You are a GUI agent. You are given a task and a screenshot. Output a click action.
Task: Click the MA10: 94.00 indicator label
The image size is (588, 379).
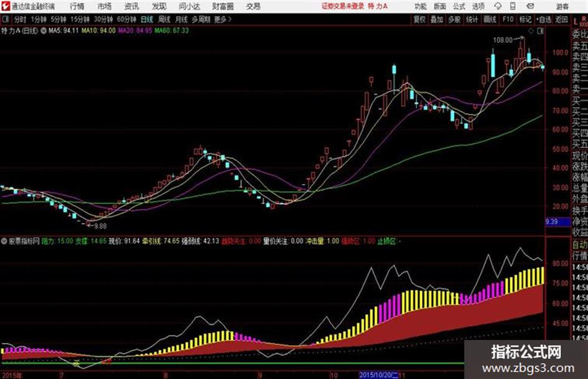(x=99, y=30)
